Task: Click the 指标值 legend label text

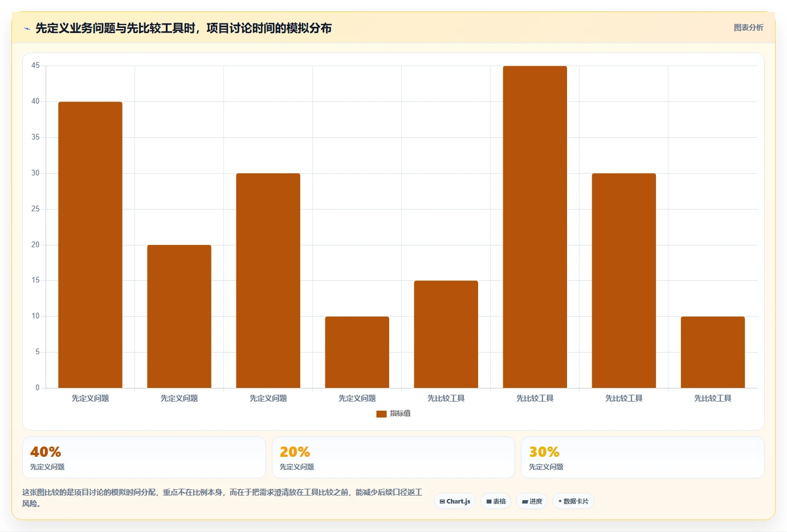Action: click(x=400, y=414)
